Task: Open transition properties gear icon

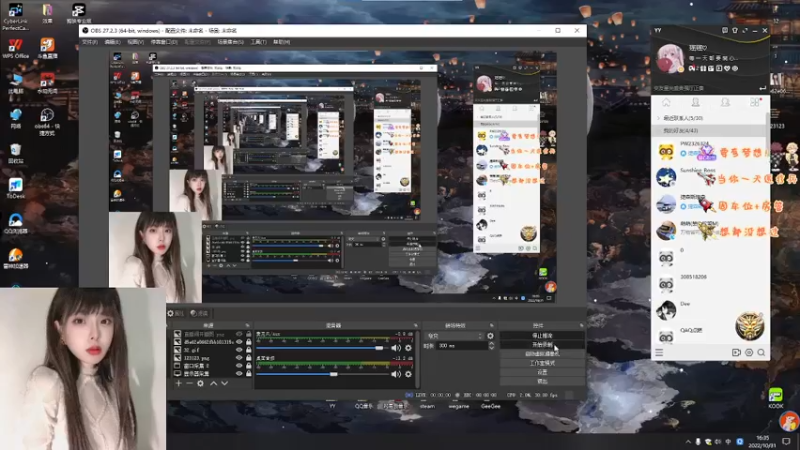Action: point(490,336)
